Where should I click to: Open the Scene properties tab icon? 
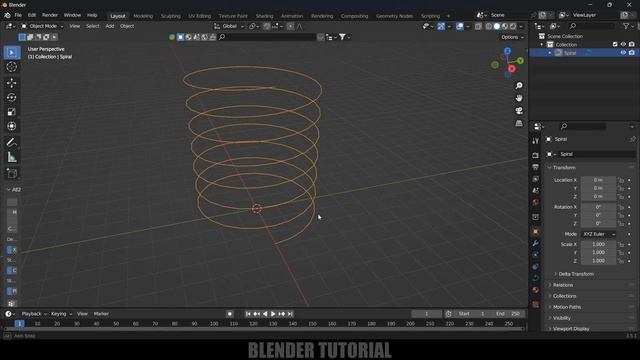(x=536, y=191)
